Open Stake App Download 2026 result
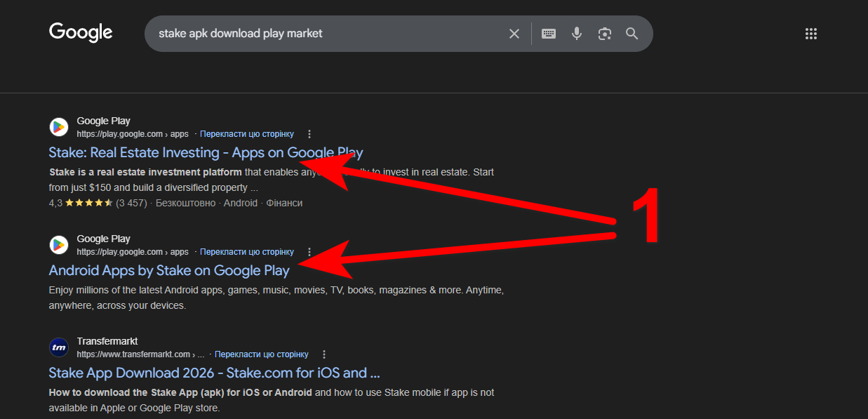868x419 pixels. click(214, 373)
